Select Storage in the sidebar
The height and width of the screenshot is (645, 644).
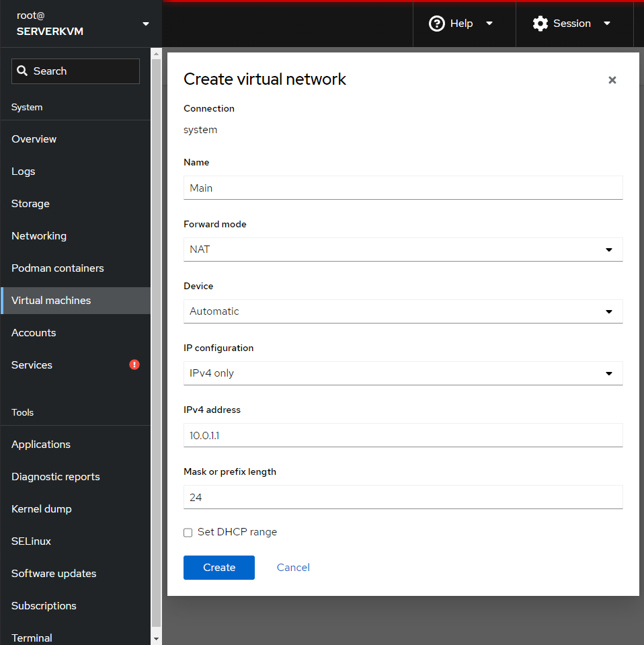point(30,204)
